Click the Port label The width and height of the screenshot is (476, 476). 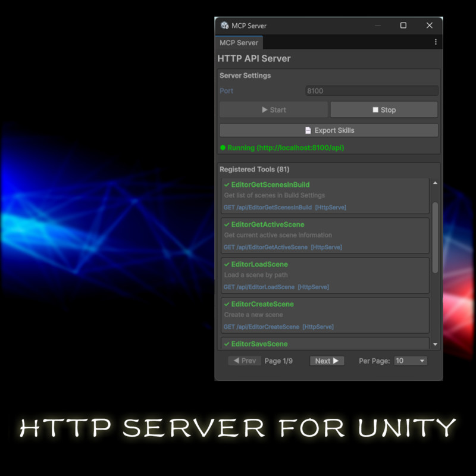(x=227, y=91)
